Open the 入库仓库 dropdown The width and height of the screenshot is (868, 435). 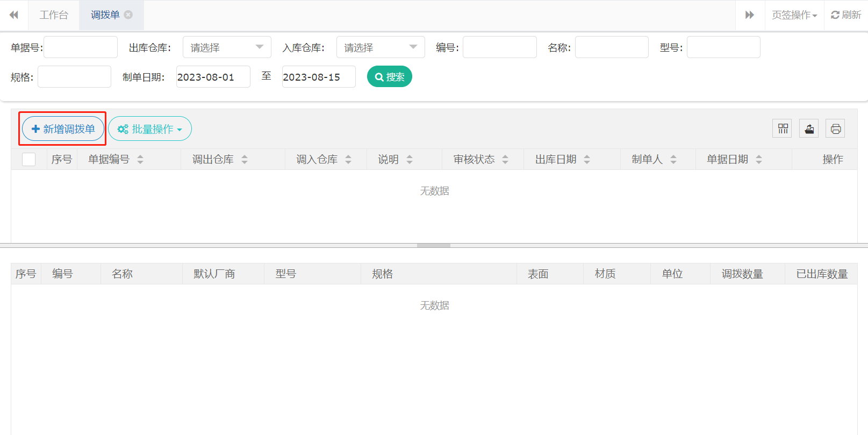tap(381, 47)
